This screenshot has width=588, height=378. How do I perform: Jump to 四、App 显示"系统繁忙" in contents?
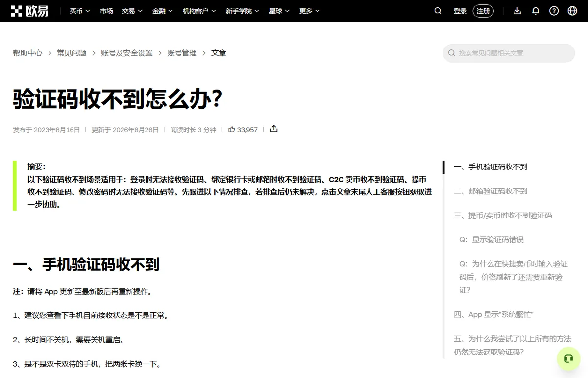(493, 314)
